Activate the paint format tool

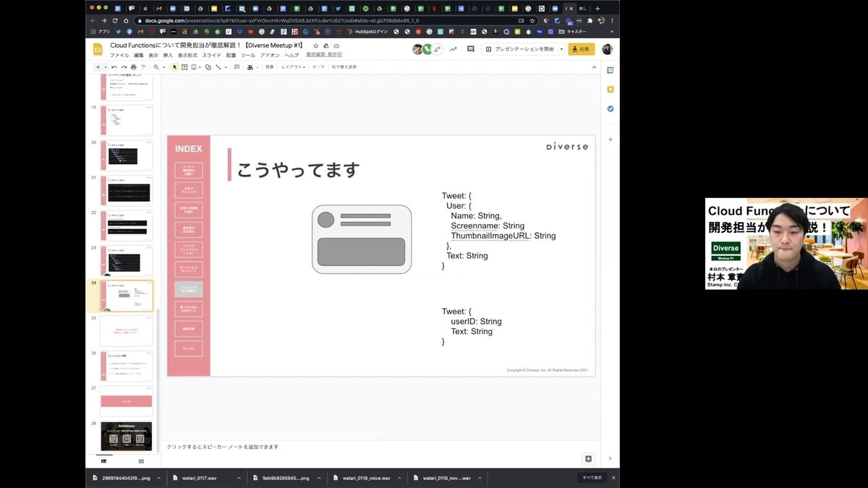coord(142,67)
